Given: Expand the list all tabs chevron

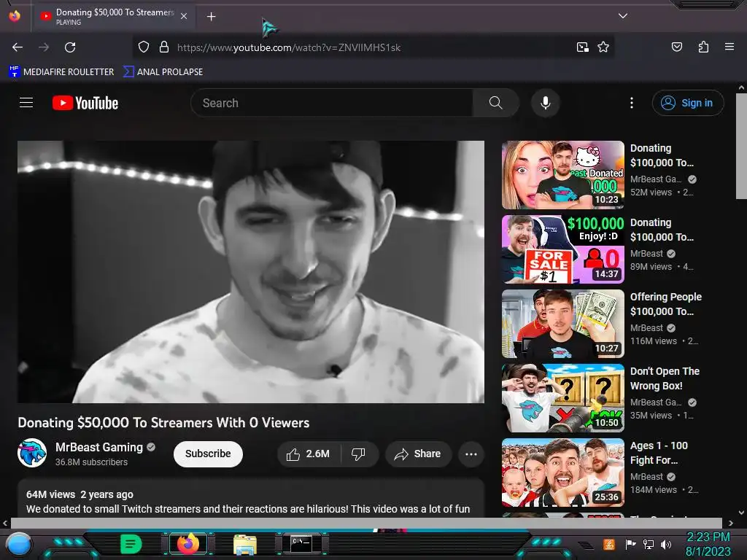Looking at the screenshot, I should 623,16.
